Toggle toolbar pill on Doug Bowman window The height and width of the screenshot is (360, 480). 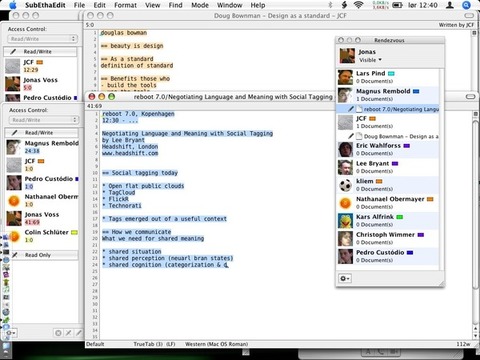[469, 15]
